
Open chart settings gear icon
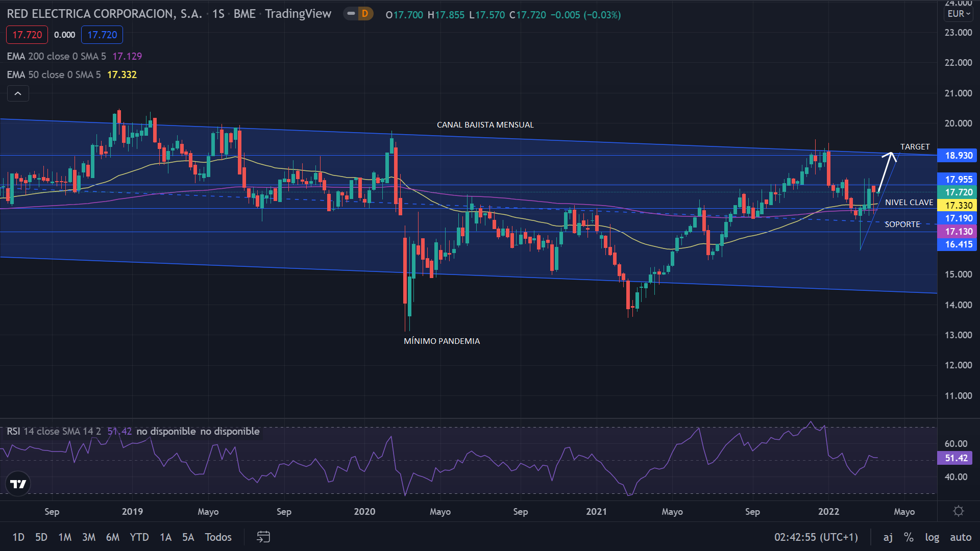pos(959,511)
